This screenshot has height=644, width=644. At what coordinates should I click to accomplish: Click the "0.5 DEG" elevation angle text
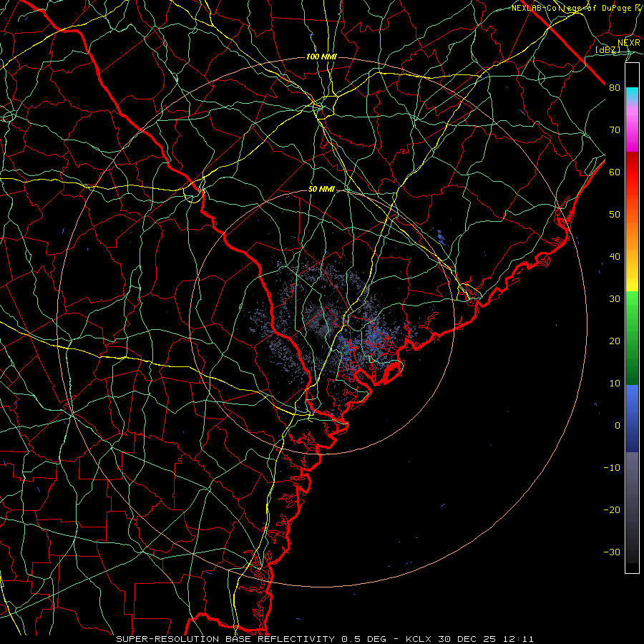364,639
